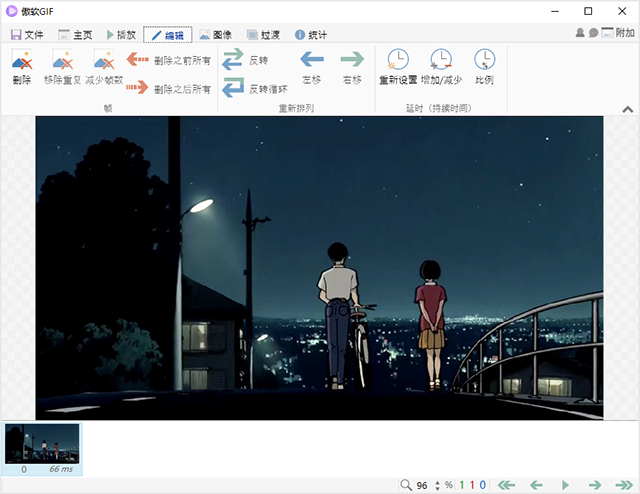Switch to the 播放 playback tab
640x494 pixels.
pos(121,35)
